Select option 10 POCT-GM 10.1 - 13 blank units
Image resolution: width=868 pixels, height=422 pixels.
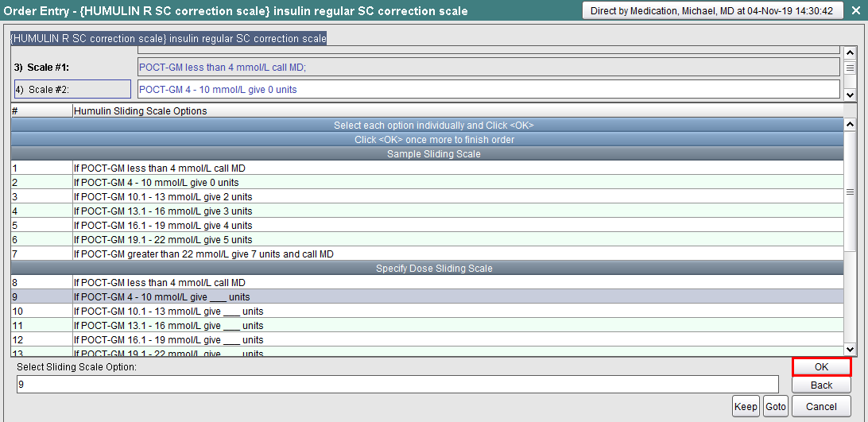(x=428, y=312)
